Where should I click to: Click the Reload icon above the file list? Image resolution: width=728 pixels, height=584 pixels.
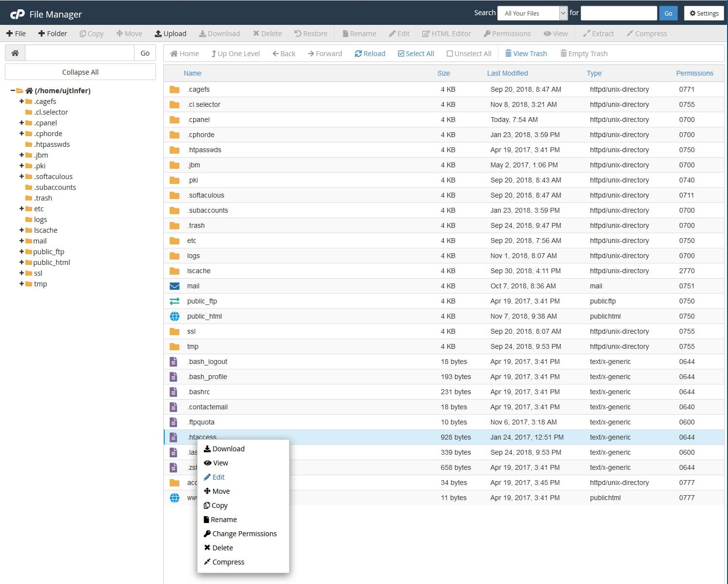pyautogui.click(x=370, y=53)
